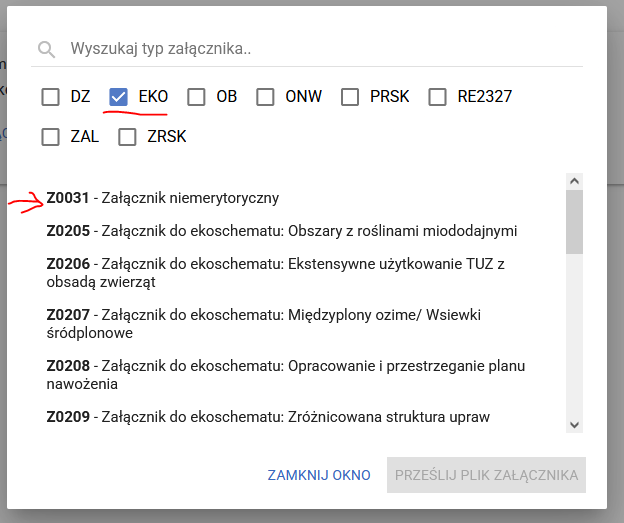The image size is (624, 523).
Task: Check the ONW filter checkbox
Action: 265,97
